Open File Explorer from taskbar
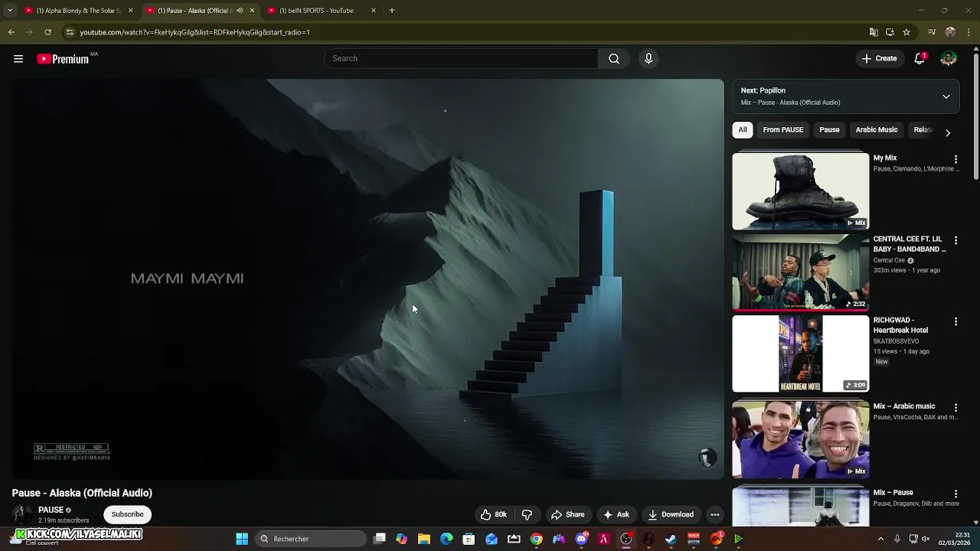Screen dimensions: 980x551 coord(424,539)
